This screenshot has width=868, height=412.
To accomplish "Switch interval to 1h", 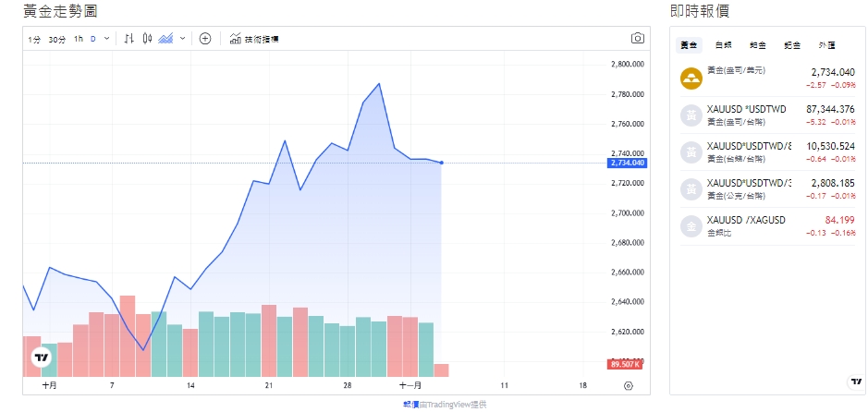I will click(x=79, y=39).
